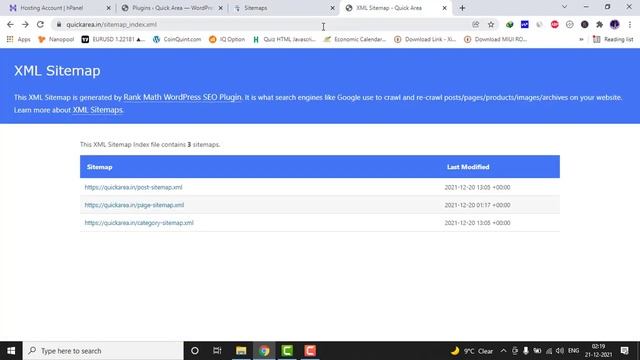Select date 2021-12-20 01:17 +00:00
Screen dimensions: 640x360
tap(477, 205)
